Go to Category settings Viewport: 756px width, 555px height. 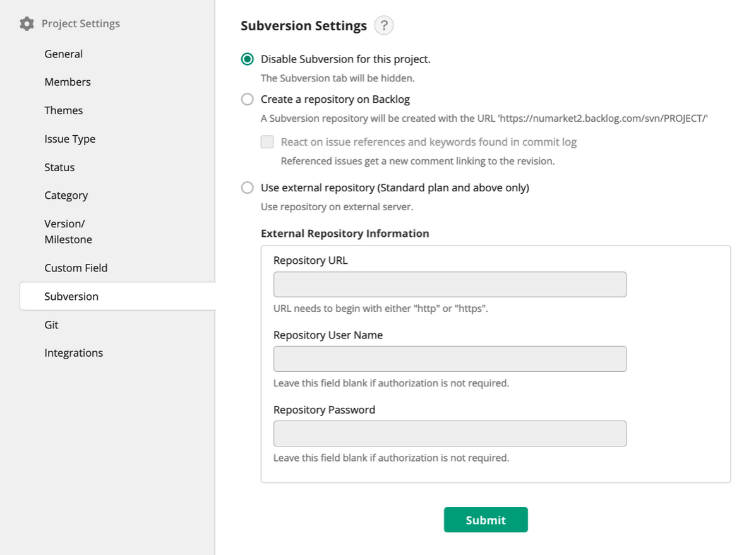(x=66, y=195)
